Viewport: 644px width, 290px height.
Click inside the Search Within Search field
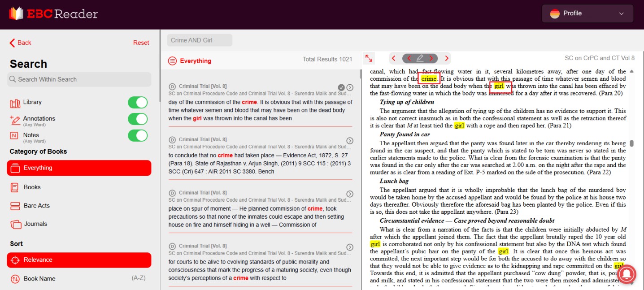click(x=79, y=79)
